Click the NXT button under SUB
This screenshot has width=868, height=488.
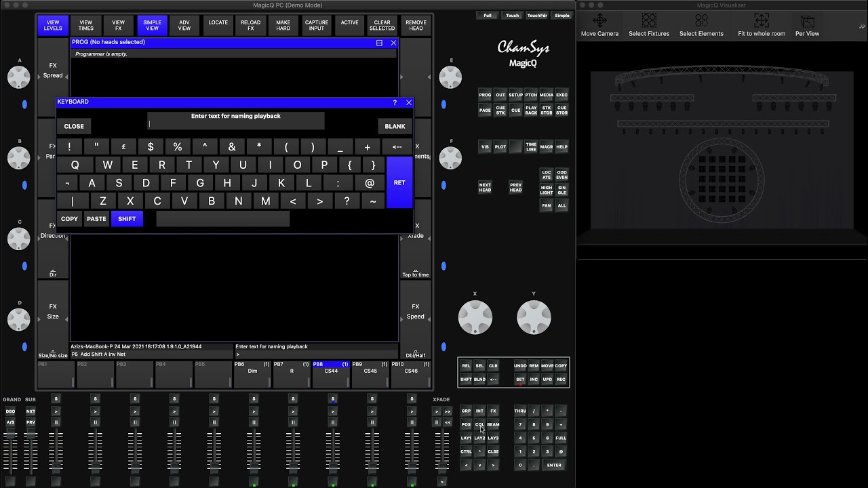31,411
